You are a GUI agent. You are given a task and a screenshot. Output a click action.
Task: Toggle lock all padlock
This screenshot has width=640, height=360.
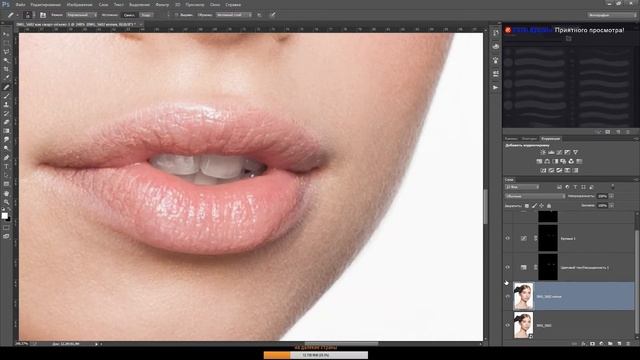click(549, 206)
